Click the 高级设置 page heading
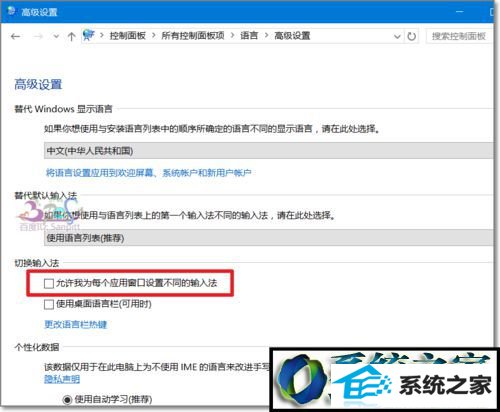500x412 pixels. coord(38,84)
